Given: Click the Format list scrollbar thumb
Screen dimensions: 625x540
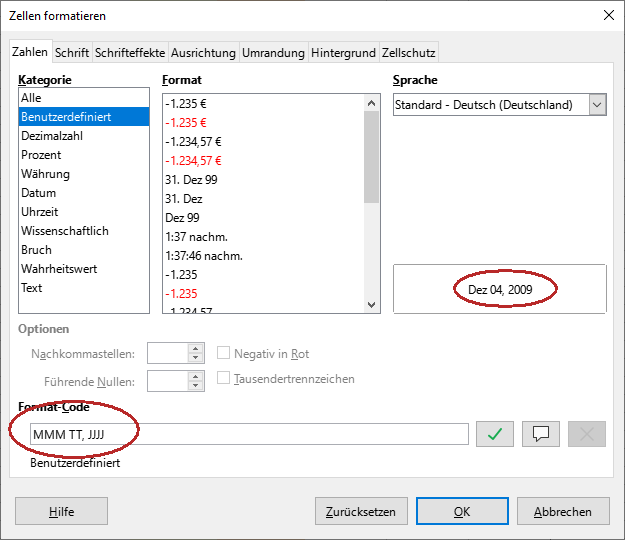Looking at the screenshot, I should point(371,157).
